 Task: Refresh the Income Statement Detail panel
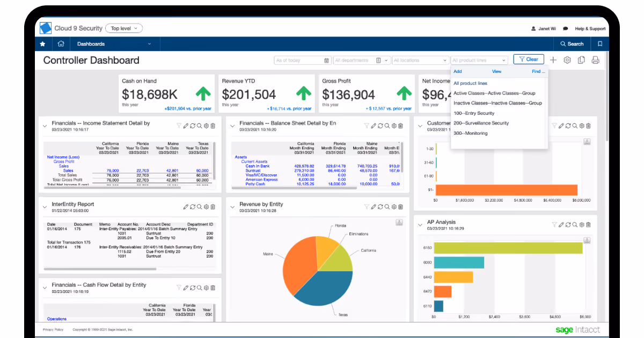click(x=192, y=126)
